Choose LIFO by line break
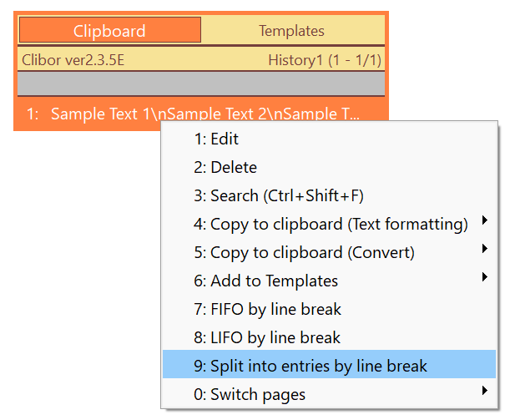Viewport: 510px width, 420px height. click(x=329, y=337)
